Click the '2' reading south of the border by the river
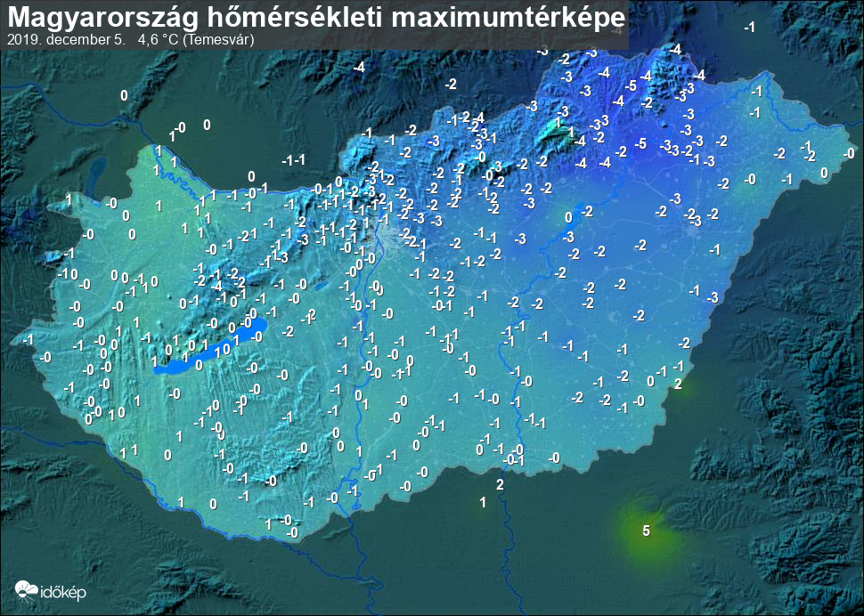 coord(500,485)
